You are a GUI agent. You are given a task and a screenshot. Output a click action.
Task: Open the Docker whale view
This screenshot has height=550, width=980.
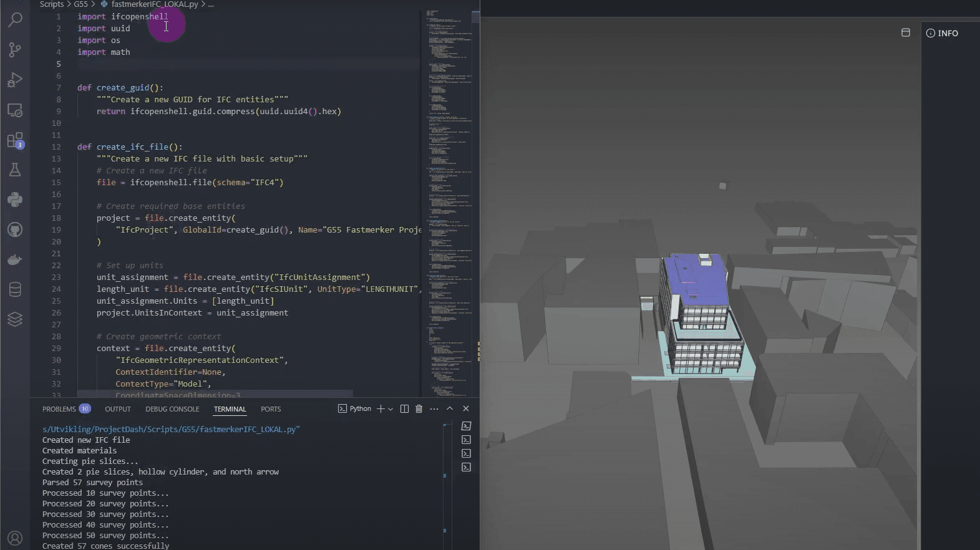(15, 259)
